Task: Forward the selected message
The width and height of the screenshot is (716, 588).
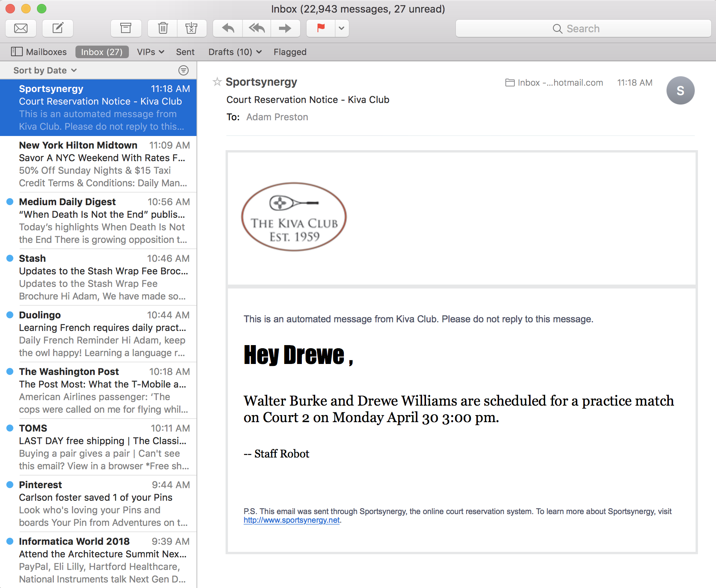Action: [x=285, y=28]
